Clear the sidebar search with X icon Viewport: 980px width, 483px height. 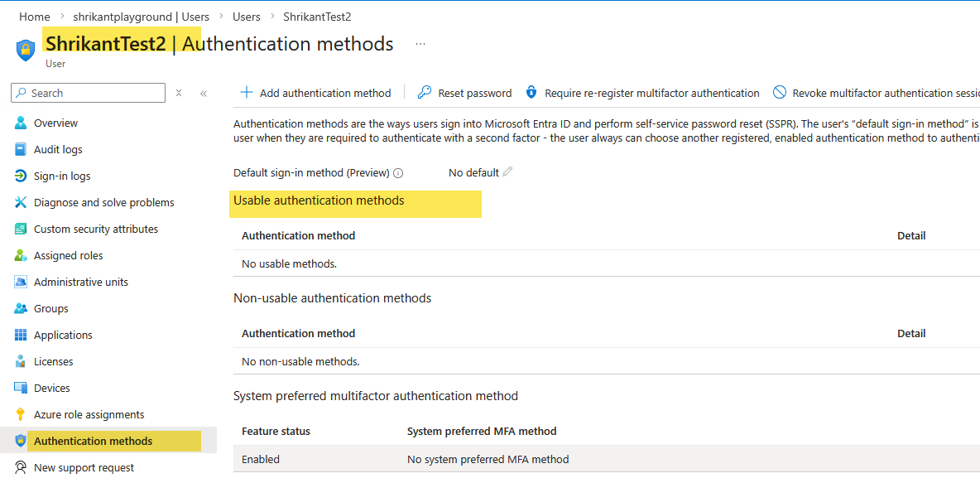[179, 93]
